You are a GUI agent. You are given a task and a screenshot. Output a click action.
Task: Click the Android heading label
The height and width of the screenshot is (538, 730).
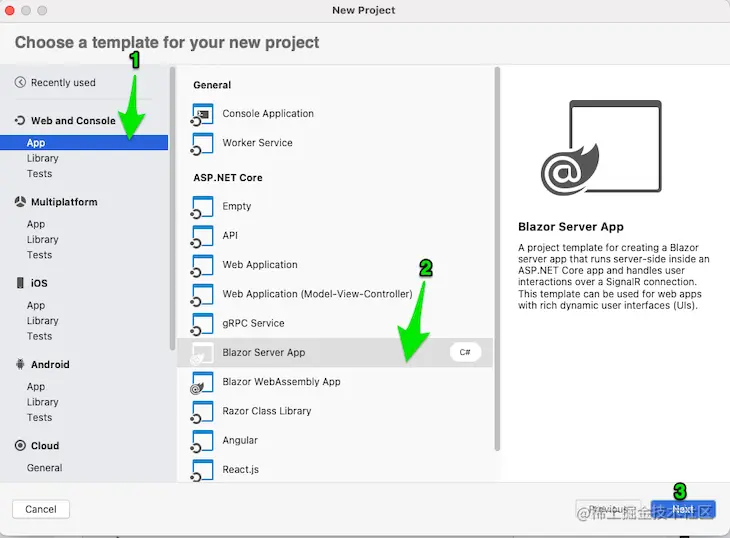coord(50,364)
